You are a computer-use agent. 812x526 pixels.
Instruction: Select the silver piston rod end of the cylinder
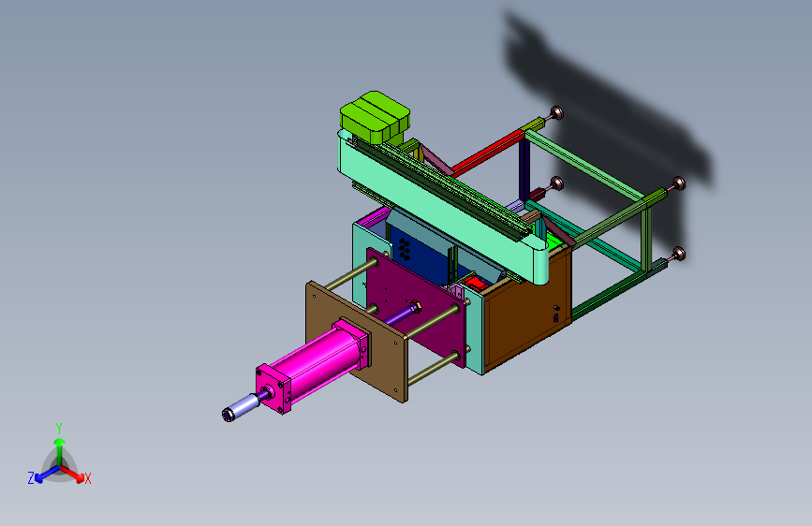pos(241,407)
